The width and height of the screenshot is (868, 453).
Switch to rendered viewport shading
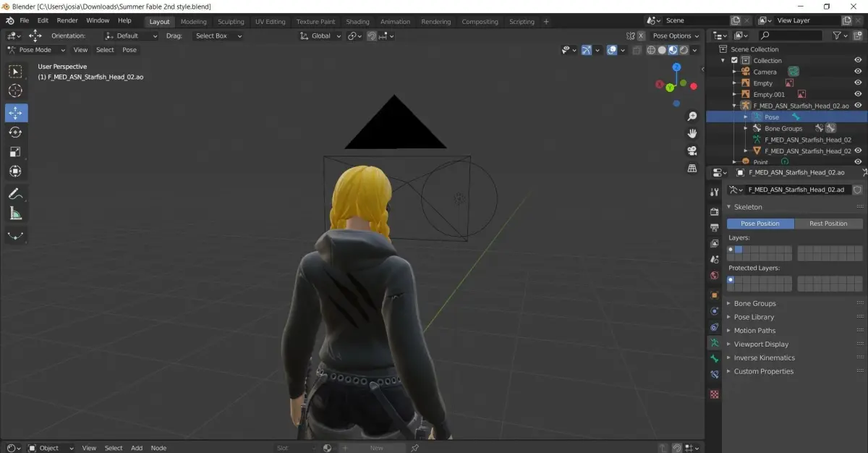[684, 50]
